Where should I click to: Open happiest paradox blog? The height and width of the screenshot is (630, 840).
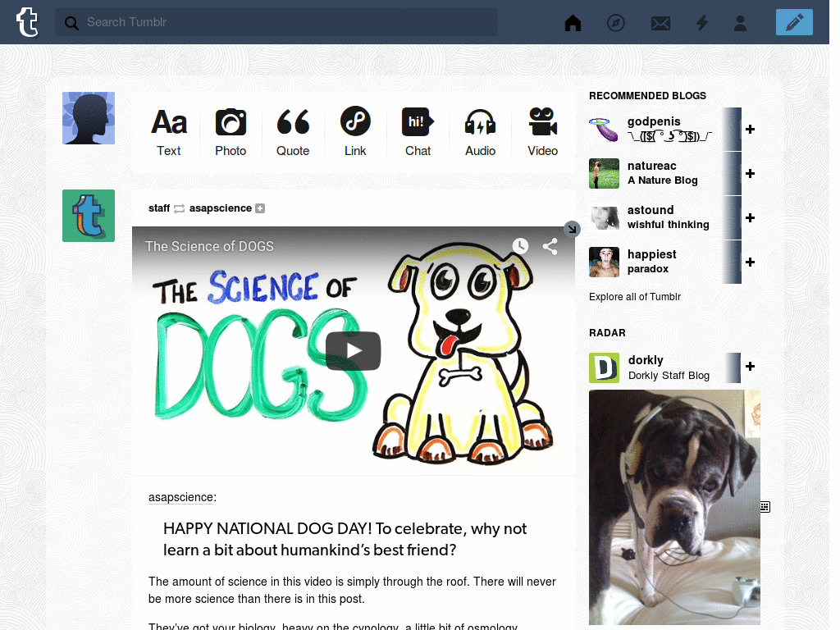(651, 262)
